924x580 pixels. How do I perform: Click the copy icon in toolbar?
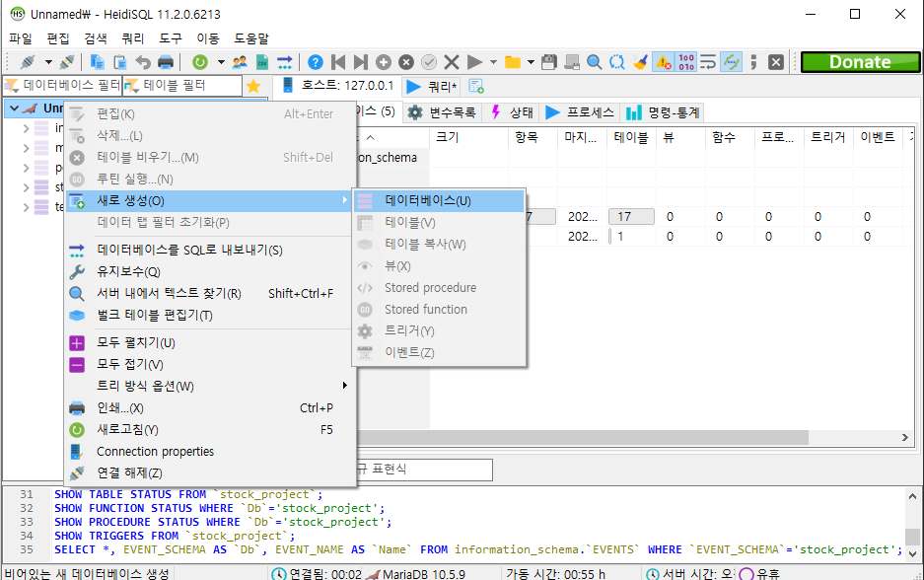[98, 62]
